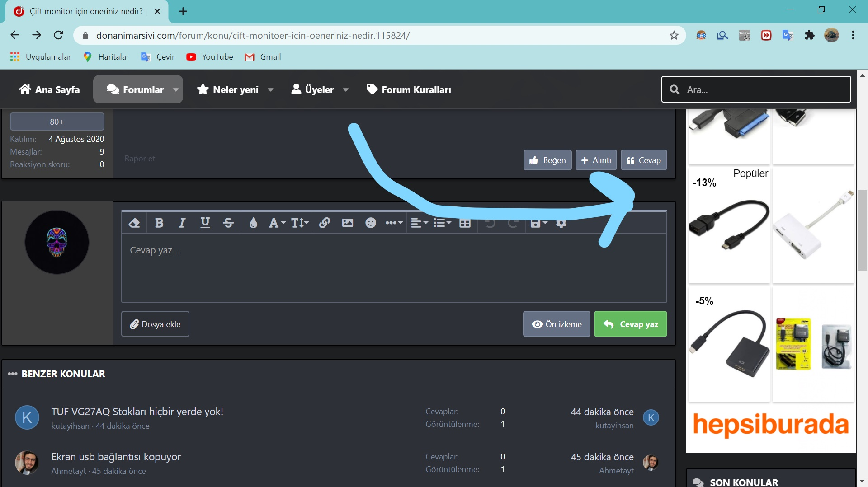Open the YouTube bookmark
Screen dimensions: 868x487
click(x=210, y=57)
